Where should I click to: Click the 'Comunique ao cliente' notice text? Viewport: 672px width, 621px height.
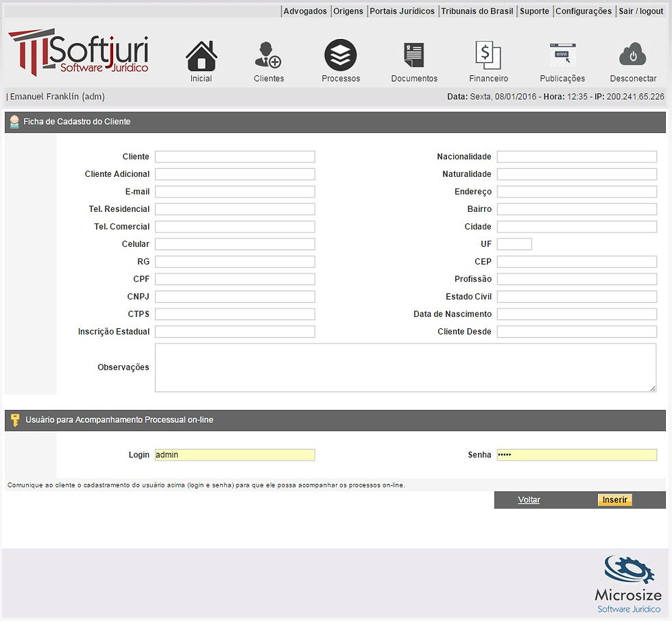[206, 485]
